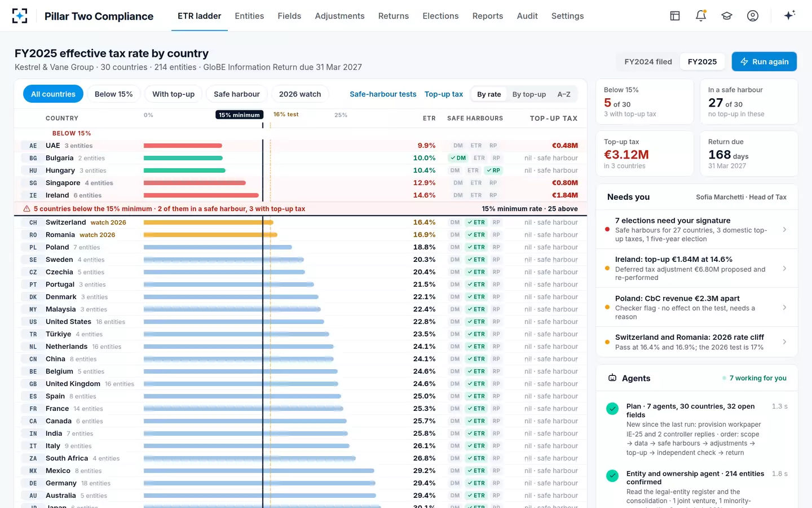The height and width of the screenshot is (508, 812).
Task: Open the notifications bell
Action: [x=701, y=16]
